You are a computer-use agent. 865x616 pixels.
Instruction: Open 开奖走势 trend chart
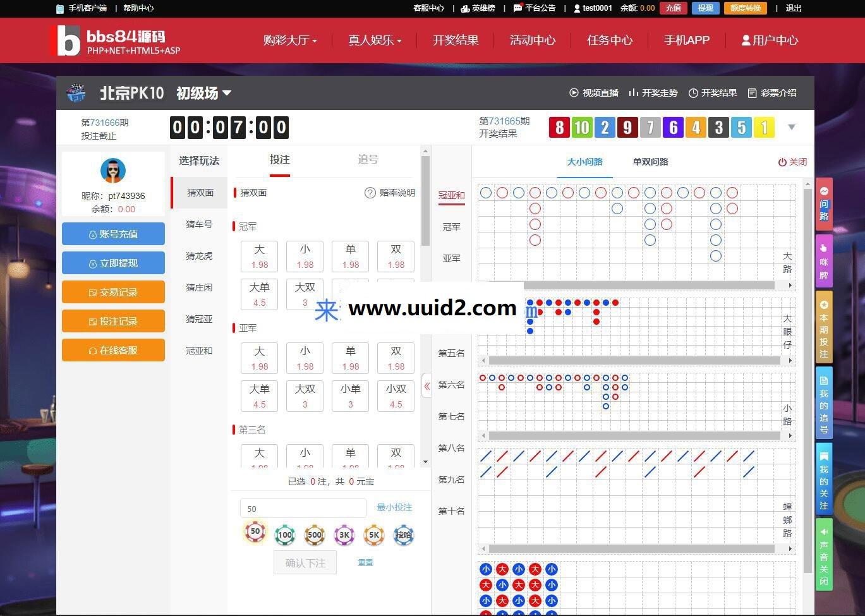tap(652, 93)
